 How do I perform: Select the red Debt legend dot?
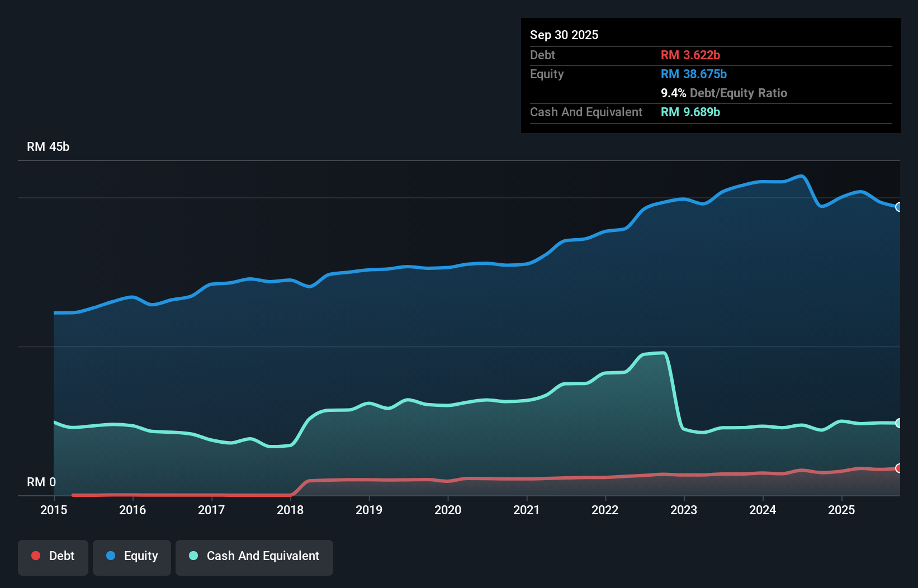pyautogui.click(x=36, y=556)
